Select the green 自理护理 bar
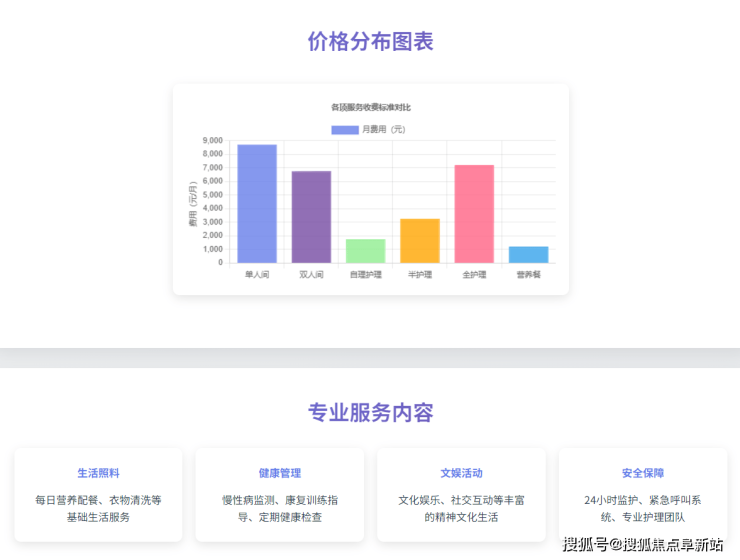The width and height of the screenshot is (740, 560). pyautogui.click(x=365, y=251)
